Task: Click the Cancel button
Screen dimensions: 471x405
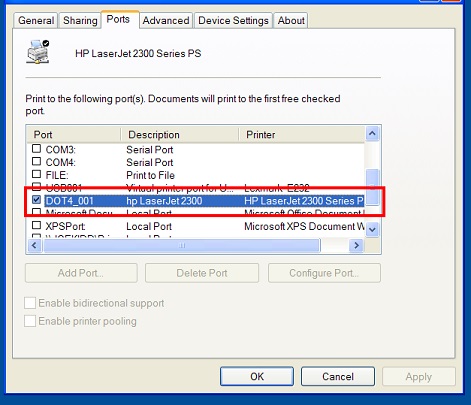Action: pyautogui.click(x=338, y=377)
